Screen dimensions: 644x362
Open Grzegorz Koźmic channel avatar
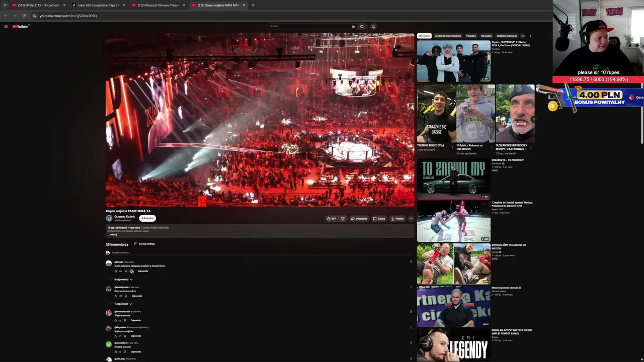[109, 218]
